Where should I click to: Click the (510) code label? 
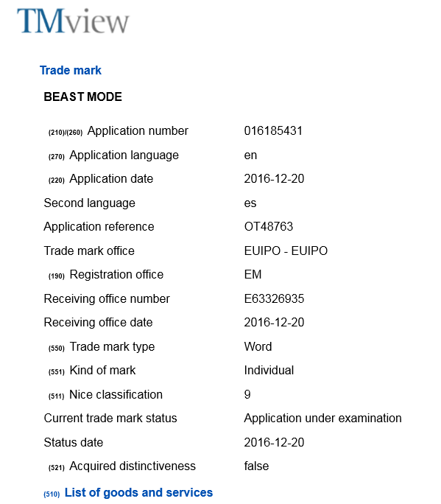[x=52, y=494]
